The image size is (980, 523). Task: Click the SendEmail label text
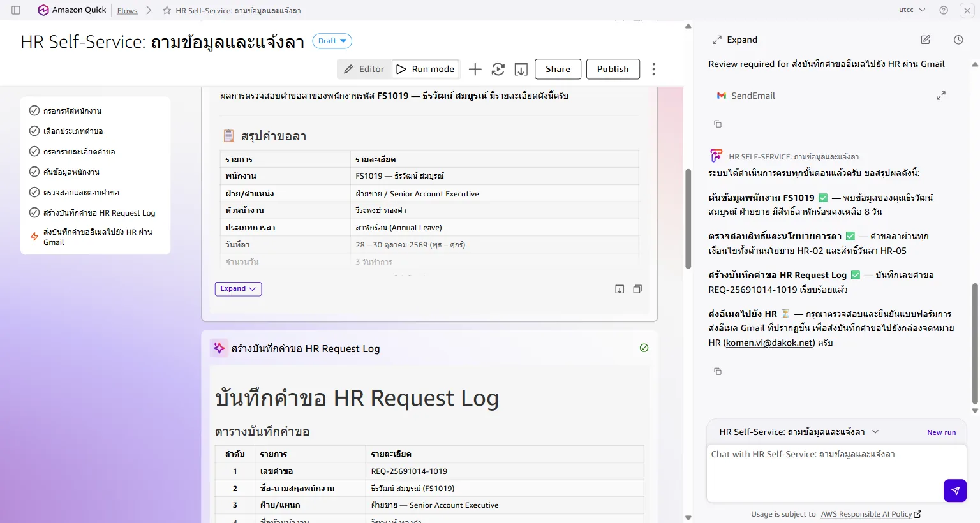pyautogui.click(x=753, y=96)
